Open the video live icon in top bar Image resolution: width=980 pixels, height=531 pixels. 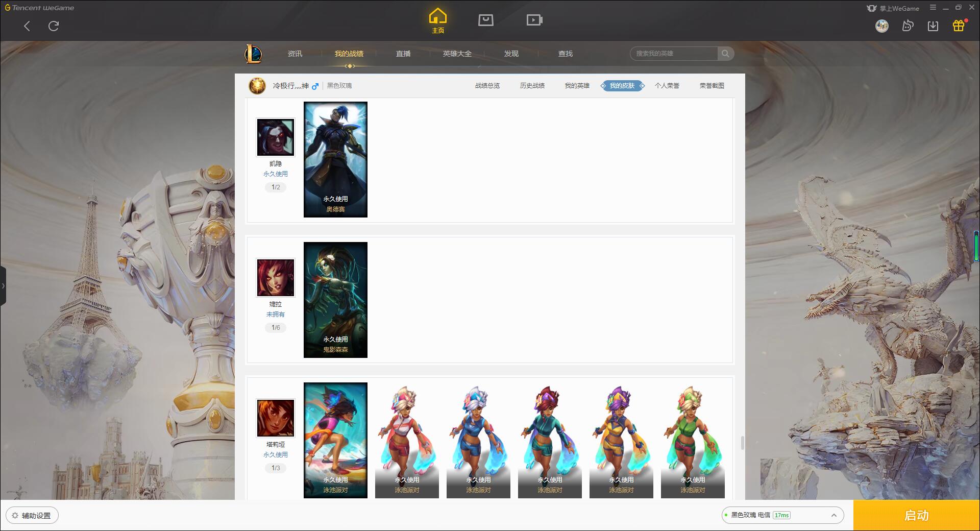pyautogui.click(x=534, y=20)
